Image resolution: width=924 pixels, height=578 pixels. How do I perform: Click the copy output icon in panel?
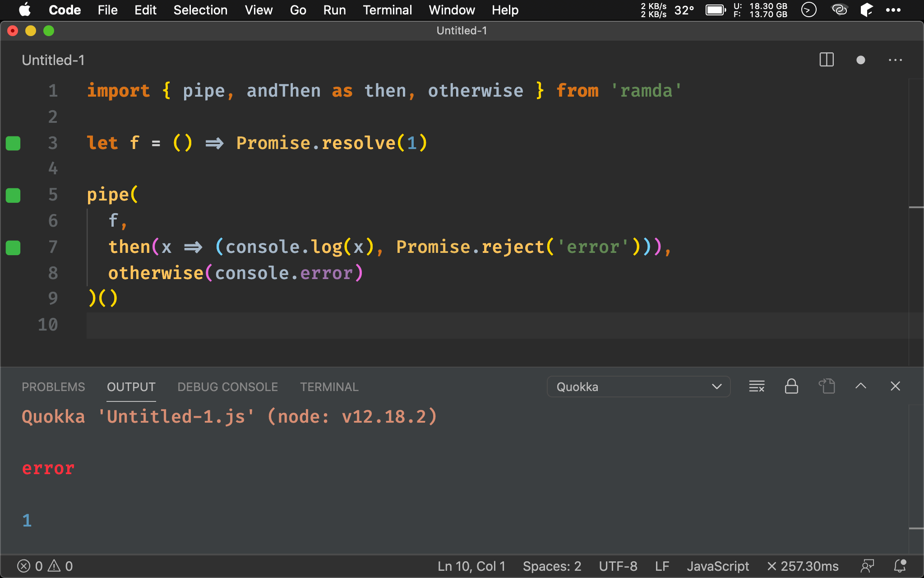(827, 386)
